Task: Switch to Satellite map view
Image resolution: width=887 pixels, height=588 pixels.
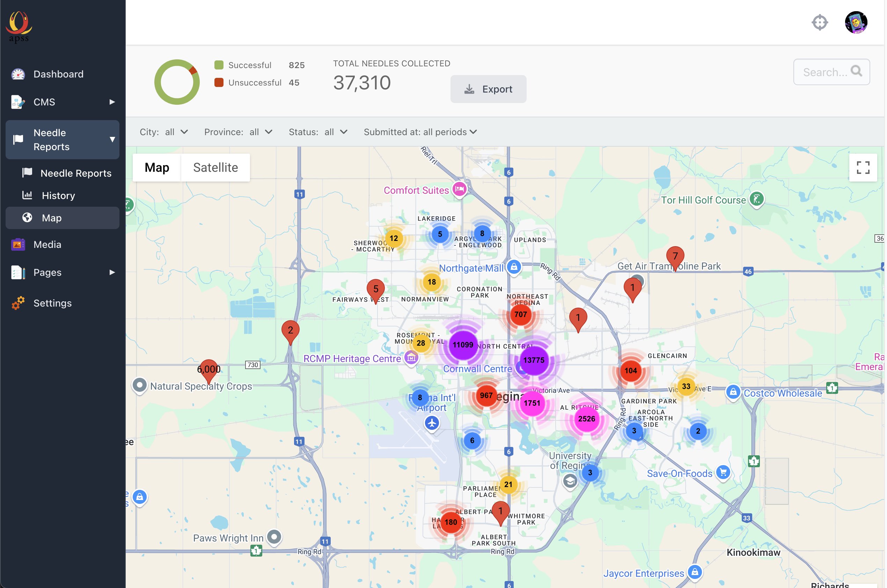Action: point(215,167)
